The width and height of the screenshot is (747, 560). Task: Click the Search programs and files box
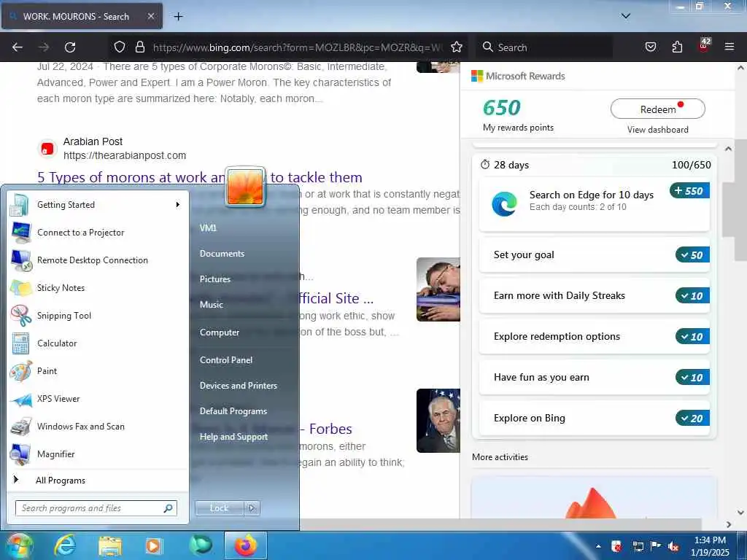(96, 508)
